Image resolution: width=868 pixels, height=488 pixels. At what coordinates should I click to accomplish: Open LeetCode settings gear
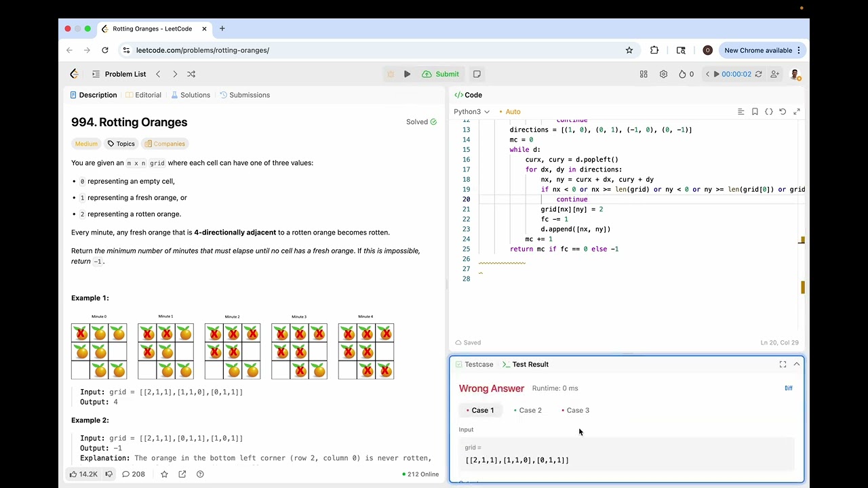663,74
